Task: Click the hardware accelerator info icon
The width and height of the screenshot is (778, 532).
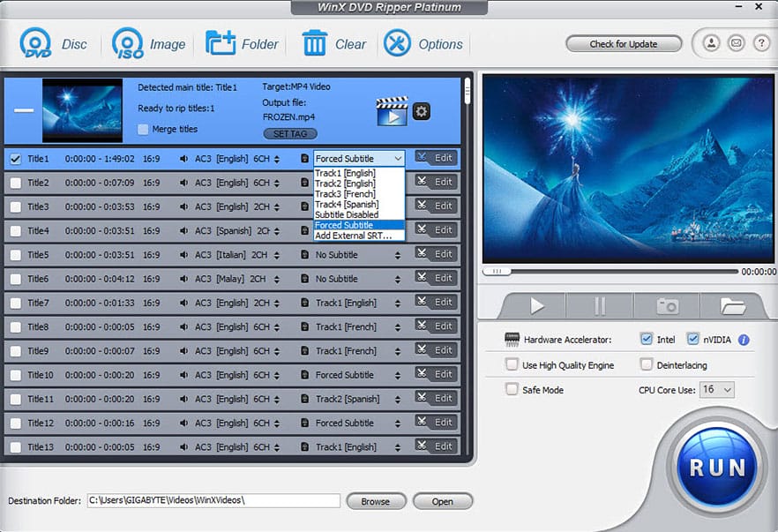Action: point(743,340)
